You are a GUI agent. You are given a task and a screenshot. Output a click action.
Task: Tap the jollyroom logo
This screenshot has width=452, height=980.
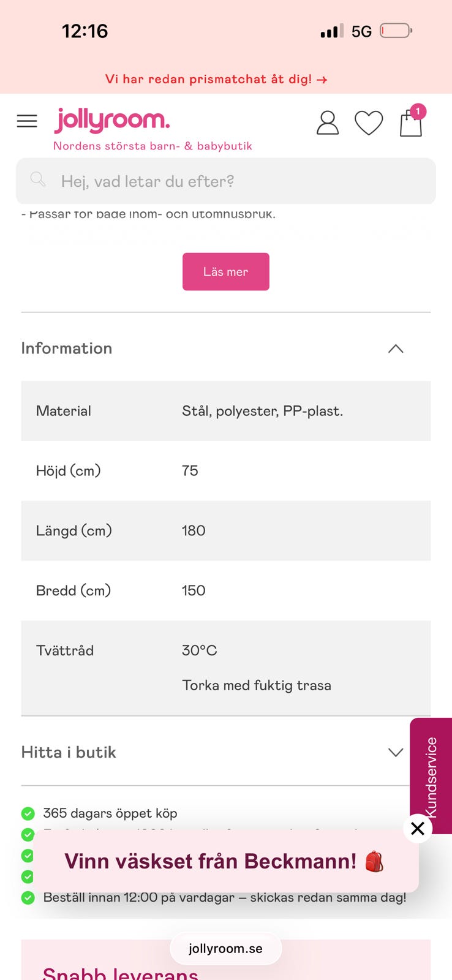pyautogui.click(x=112, y=119)
